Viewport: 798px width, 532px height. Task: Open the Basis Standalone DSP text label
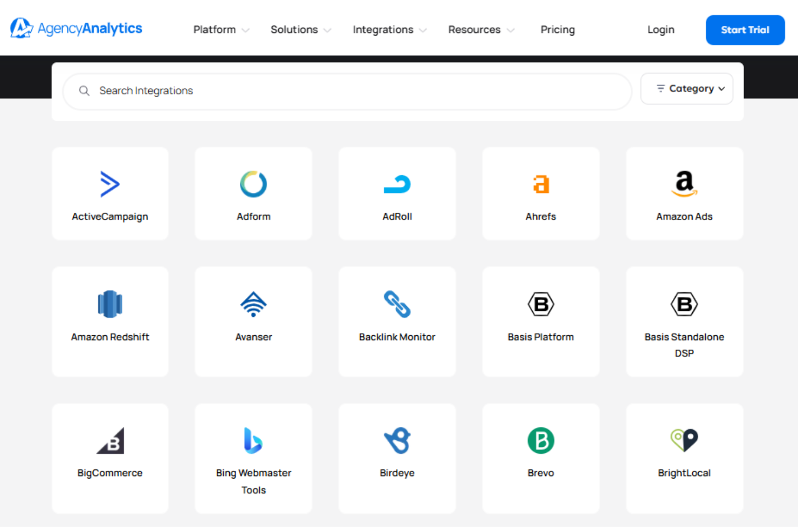pos(684,345)
